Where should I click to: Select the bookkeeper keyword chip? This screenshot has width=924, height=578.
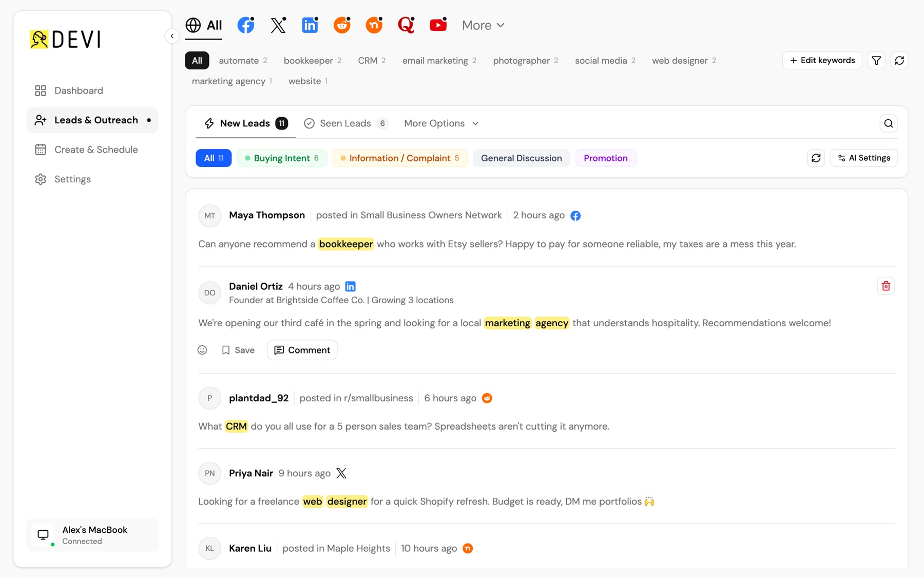[x=313, y=61]
